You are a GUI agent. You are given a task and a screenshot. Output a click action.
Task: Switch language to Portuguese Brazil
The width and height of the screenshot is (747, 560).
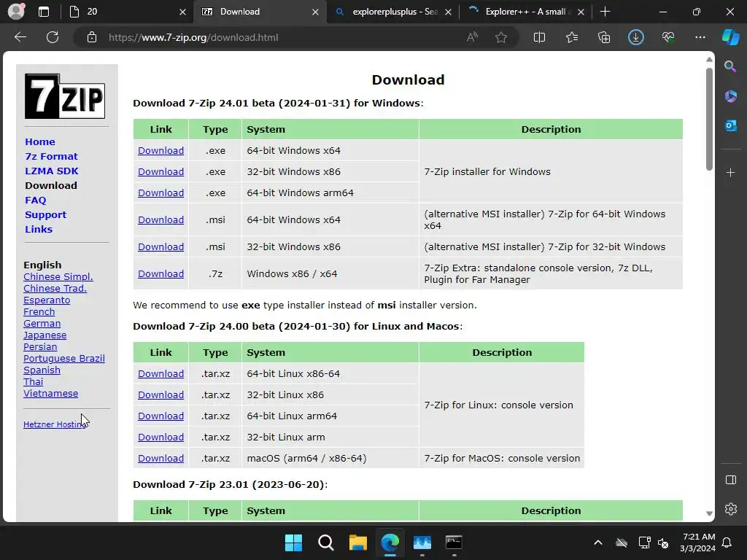pyautogui.click(x=64, y=359)
